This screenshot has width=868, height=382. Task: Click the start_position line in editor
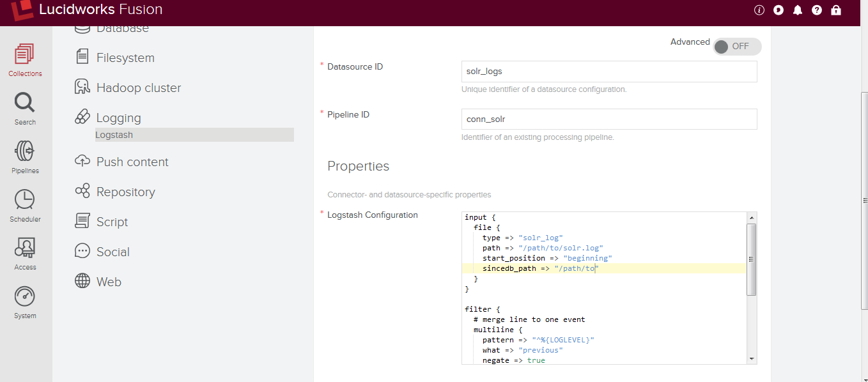(547, 258)
